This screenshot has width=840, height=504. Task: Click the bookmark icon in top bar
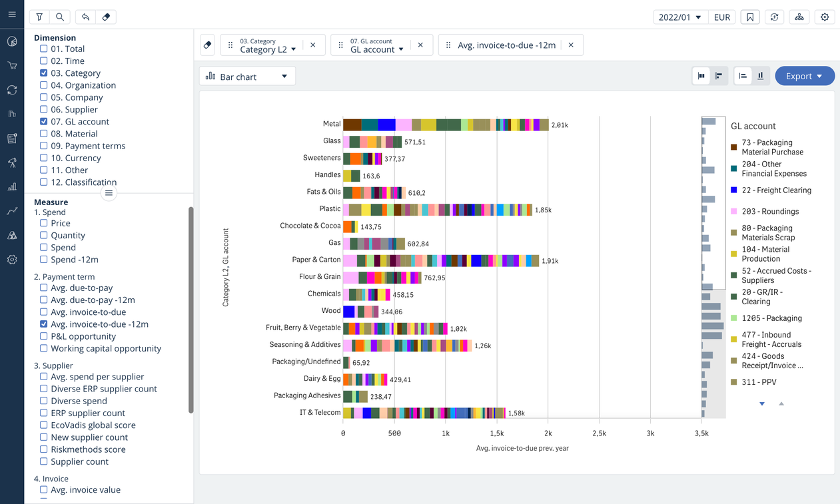pyautogui.click(x=750, y=17)
